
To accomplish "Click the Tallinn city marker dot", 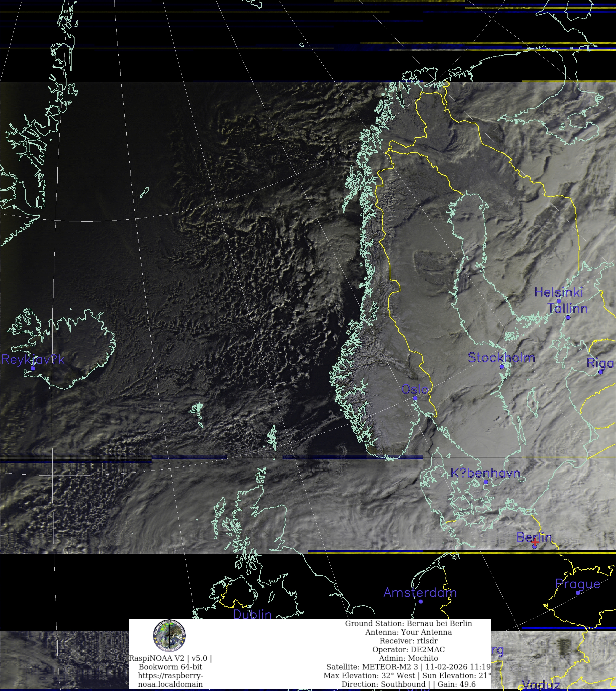I will (568, 317).
